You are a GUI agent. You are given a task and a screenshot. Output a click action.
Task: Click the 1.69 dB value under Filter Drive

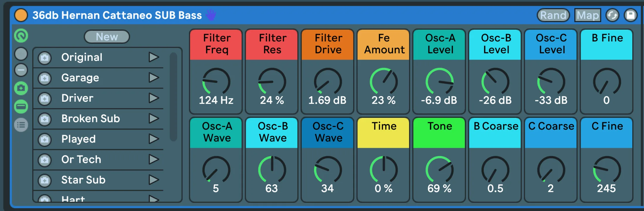tap(327, 100)
